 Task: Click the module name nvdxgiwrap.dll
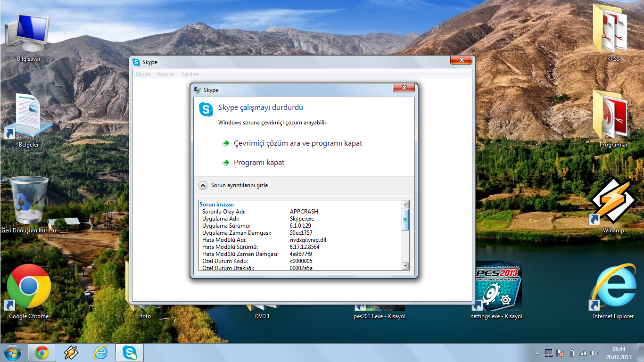[308, 240]
